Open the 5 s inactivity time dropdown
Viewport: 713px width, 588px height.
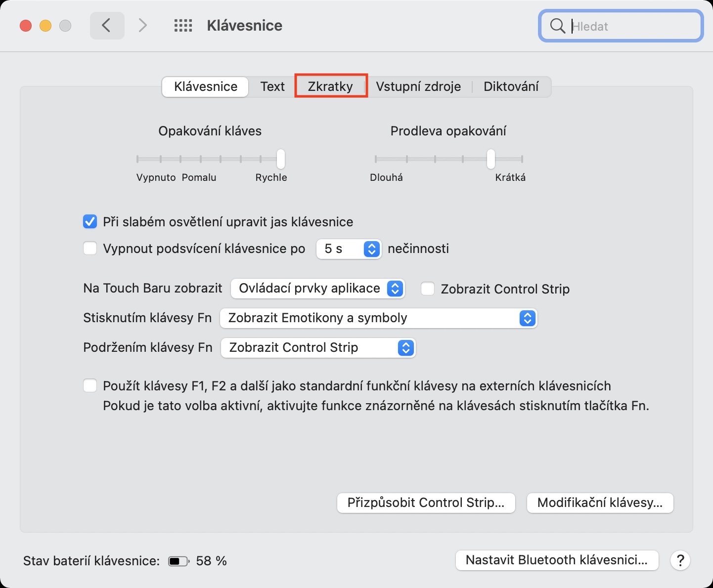(x=349, y=249)
